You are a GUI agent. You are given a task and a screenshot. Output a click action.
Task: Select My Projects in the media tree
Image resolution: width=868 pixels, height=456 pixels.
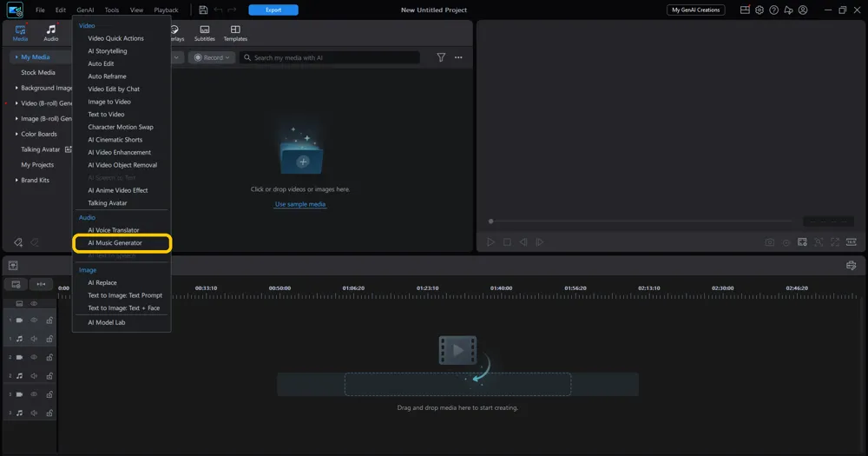click(37, 165)
